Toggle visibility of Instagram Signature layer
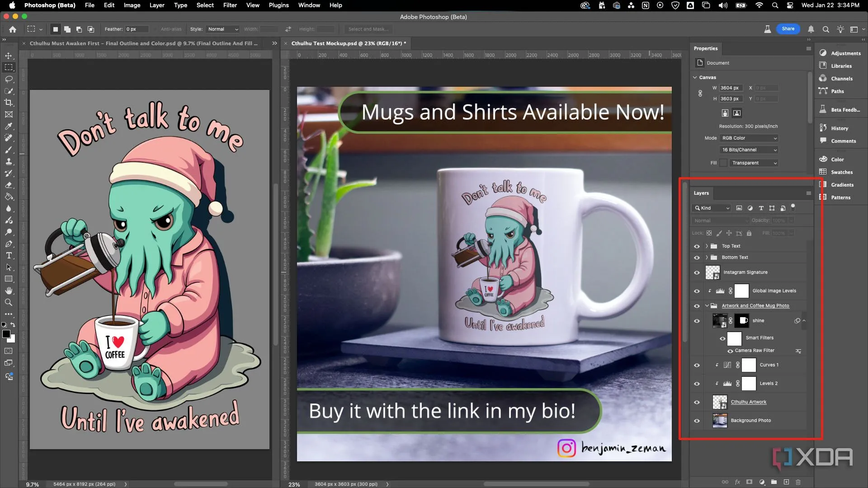The image size is (868, 488). [x=697, y=272]
